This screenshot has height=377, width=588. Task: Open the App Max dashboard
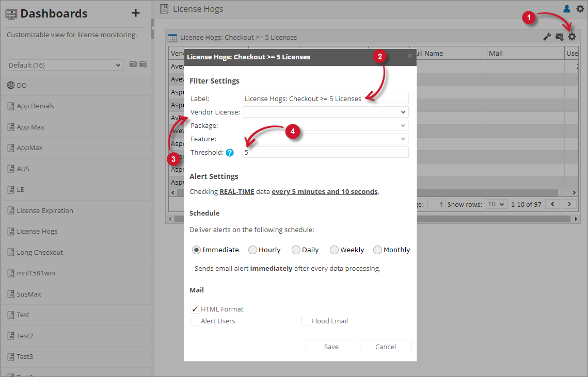(x=77, y=127)
